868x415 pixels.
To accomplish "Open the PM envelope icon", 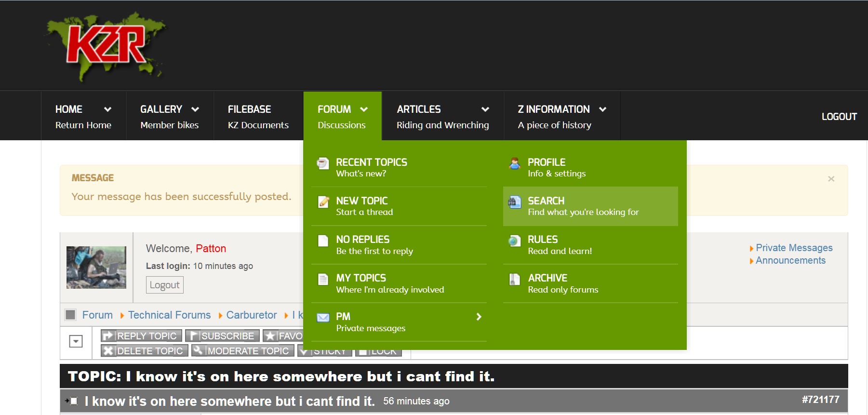I will pyautogui.click(x=323, y=317).
